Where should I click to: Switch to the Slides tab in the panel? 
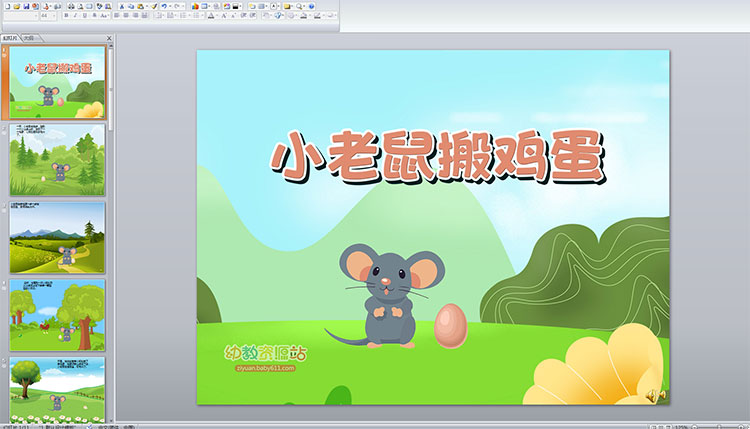[10, 38]
